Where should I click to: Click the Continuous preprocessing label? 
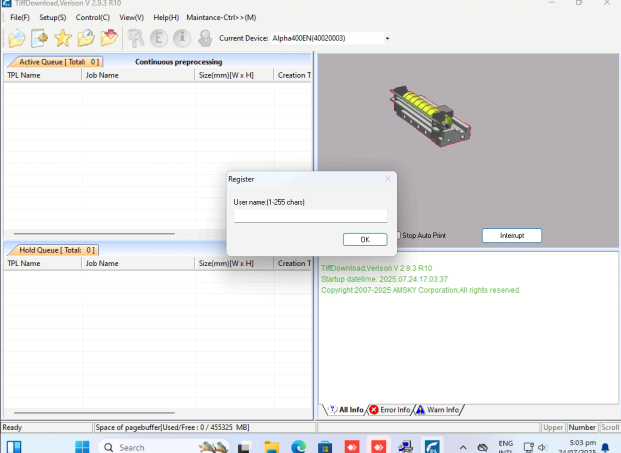coord(179,62)
